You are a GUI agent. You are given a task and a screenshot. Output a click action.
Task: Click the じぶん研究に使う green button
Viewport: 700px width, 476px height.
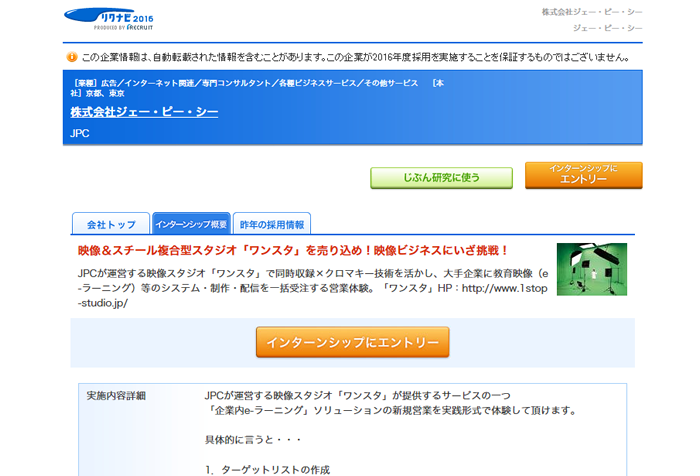coord(441,178)
